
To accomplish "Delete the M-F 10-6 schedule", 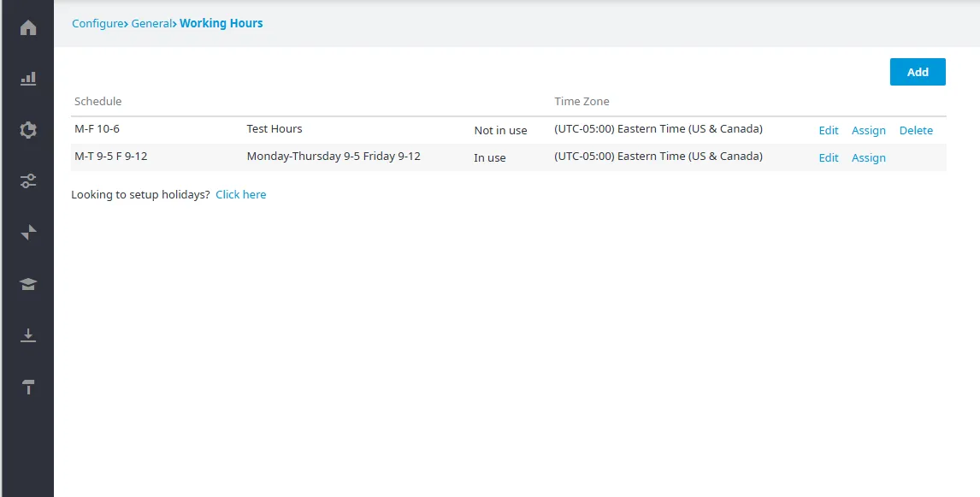I will tap(916, 131).
